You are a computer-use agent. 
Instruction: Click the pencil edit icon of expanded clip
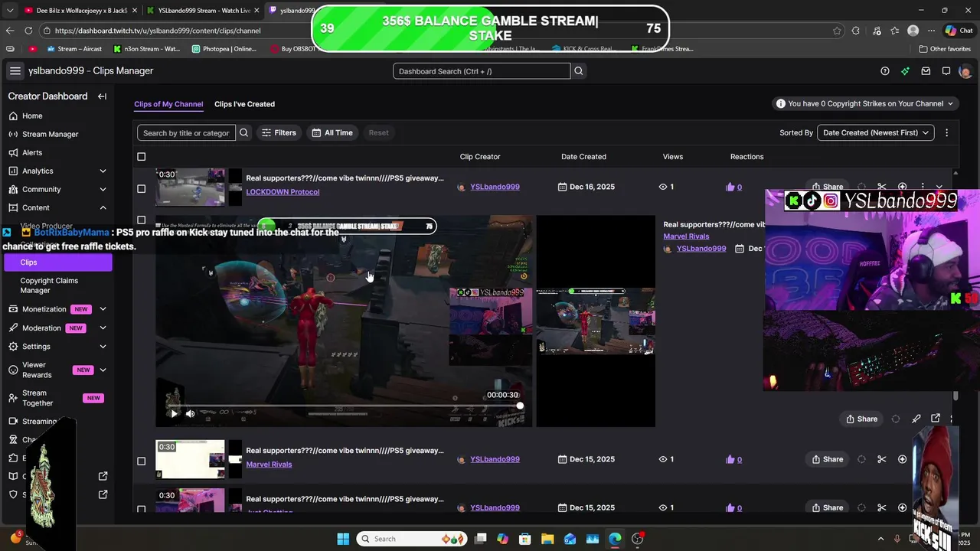click(x=916, y=419)
